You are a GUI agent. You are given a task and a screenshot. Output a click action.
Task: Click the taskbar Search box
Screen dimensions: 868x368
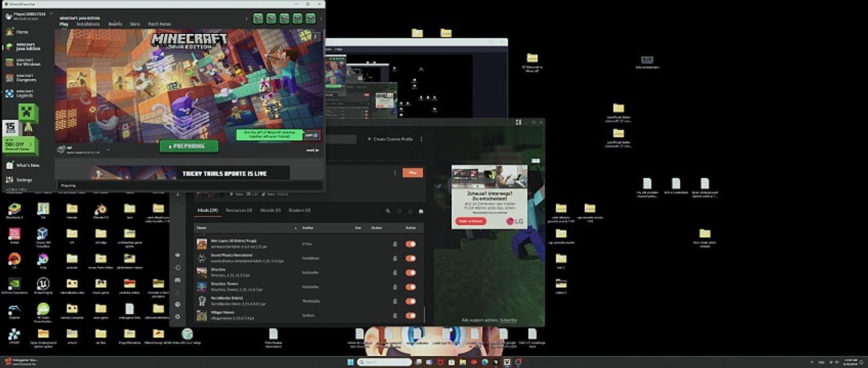pyautogui.click(x=385, y=362)
